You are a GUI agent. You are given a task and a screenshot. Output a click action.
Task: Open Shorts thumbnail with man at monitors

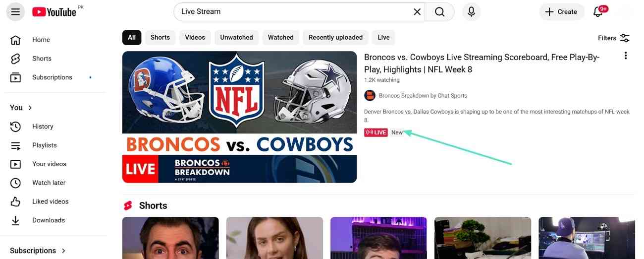(587, 238)
